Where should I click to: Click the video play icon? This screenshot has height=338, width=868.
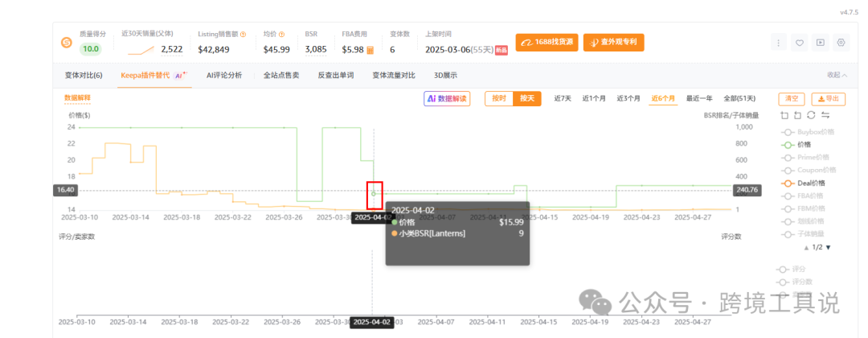tap(821, 42)
